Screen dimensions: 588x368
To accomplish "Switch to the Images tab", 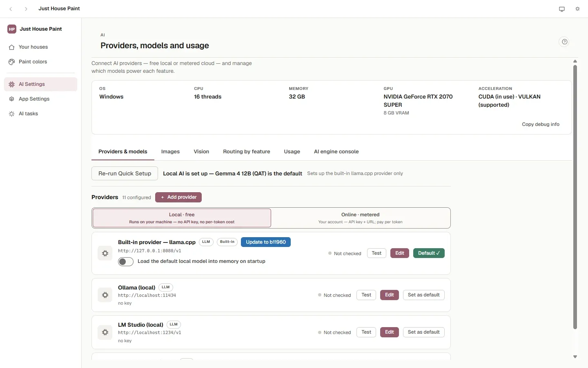I will click(x=170, y=152).
